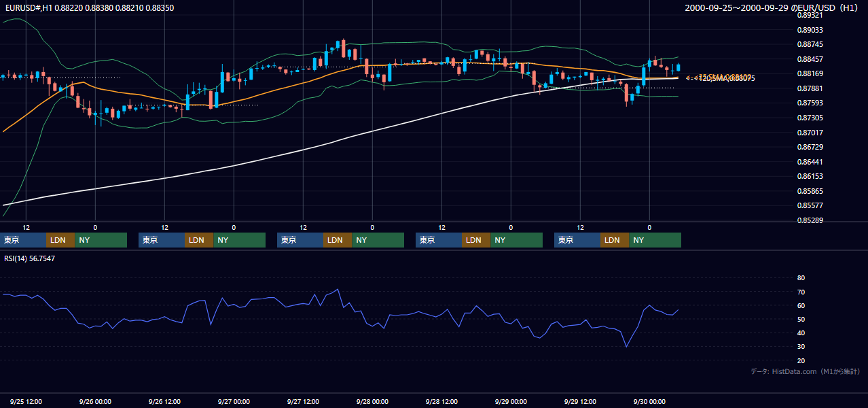Image resolution: width=868 pixels, height=408 pixels.
Task: Click the leftmost LDN session block
Action: pyautogui.click(x=60, y=240)
